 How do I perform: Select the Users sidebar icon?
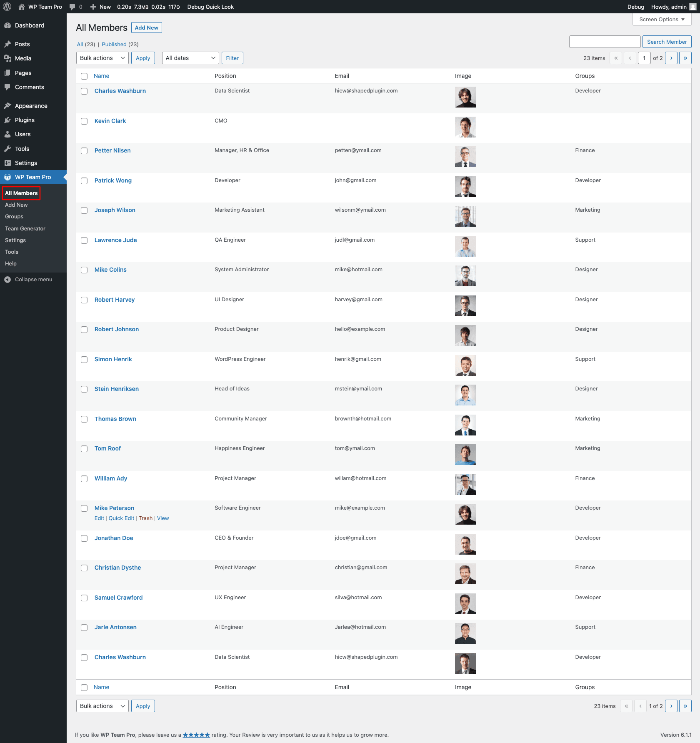point(8,134)
